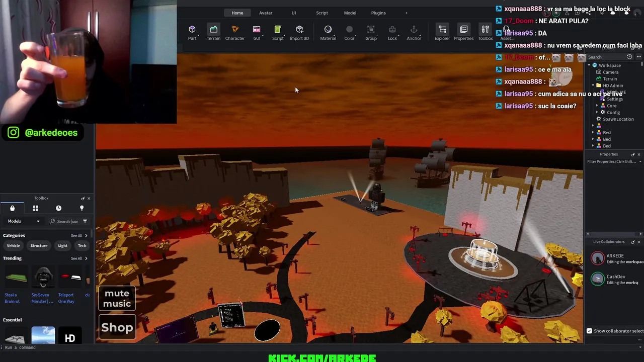Select the Toolbox Inventory grid tab
The width and height of the screenshot is (644, 362).
[35, 208]
